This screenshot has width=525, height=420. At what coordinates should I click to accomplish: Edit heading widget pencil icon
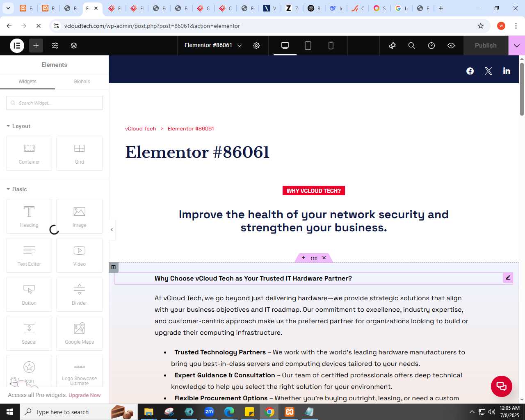[x=508, y=278]
